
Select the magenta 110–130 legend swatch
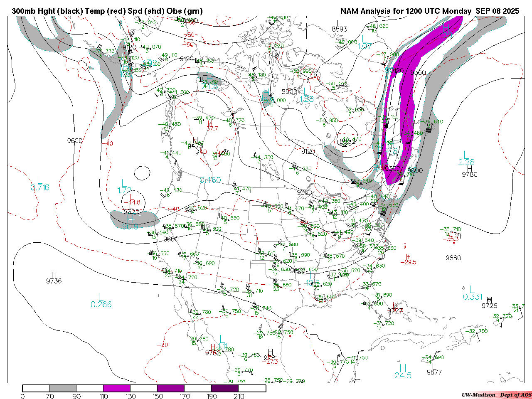tap(117, 388)
